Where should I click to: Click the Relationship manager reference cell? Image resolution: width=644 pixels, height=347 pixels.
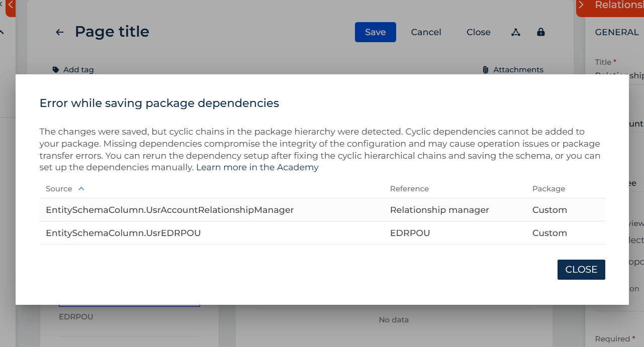pyautogui.click(x=439, y=210)
